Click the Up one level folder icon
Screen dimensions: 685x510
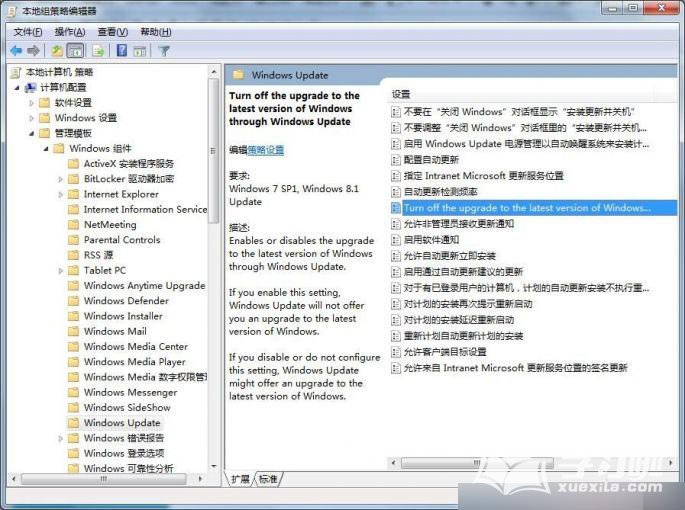[57, 50]
